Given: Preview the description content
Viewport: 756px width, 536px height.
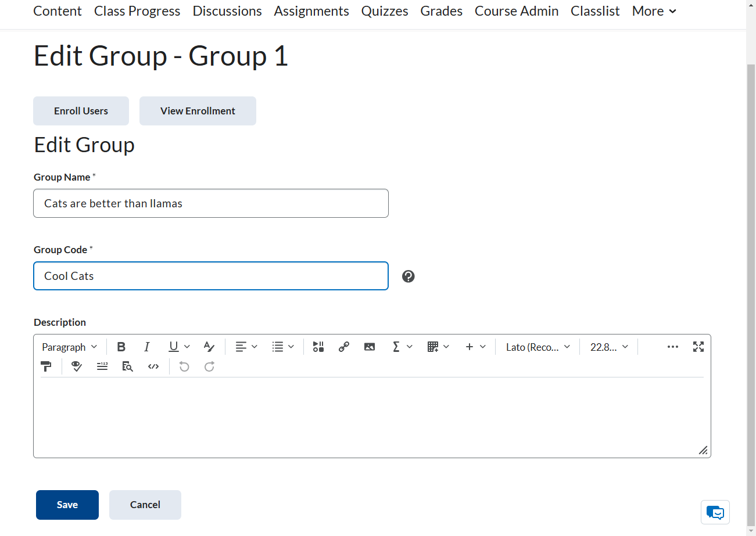Looking at the screenshot, I should click(x=128, y=366).
